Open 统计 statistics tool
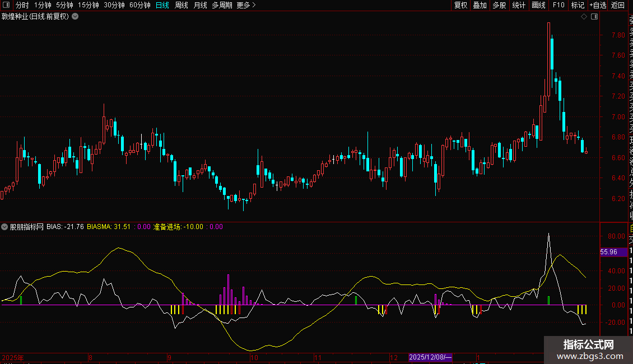 (x=519, y=5)
